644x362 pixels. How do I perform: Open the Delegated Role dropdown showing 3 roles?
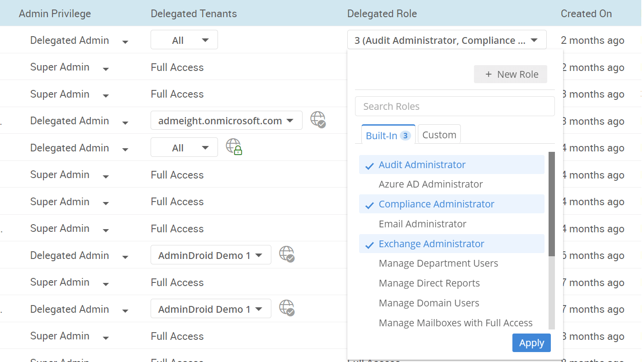point(446,40)
